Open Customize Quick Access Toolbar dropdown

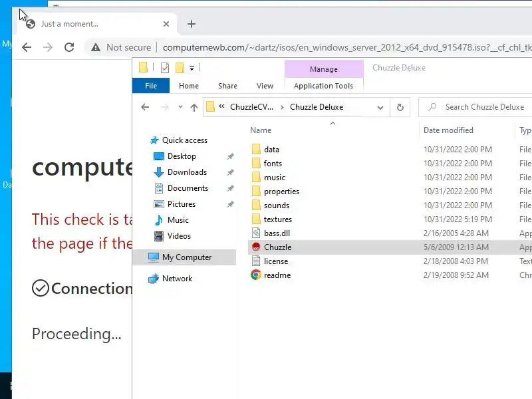[192, 68]
